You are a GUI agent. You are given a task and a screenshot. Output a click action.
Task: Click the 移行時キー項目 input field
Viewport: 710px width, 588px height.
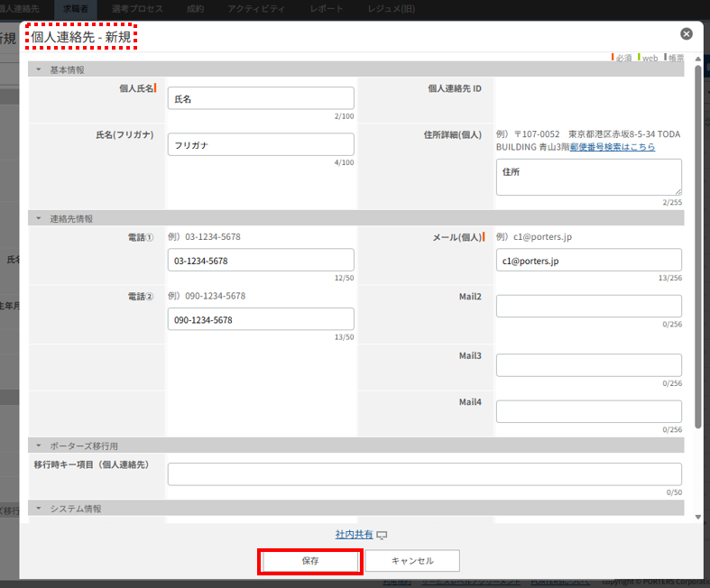(424, 474)
